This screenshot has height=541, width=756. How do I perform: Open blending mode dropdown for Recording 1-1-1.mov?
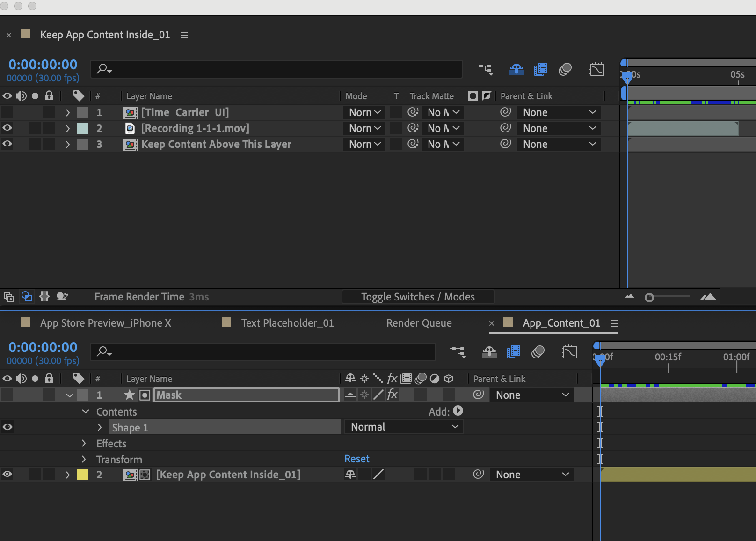[x=364, y=128]
